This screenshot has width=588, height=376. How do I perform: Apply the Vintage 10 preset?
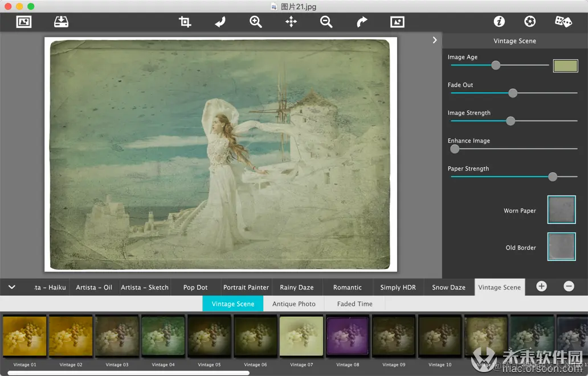(440, 336)
